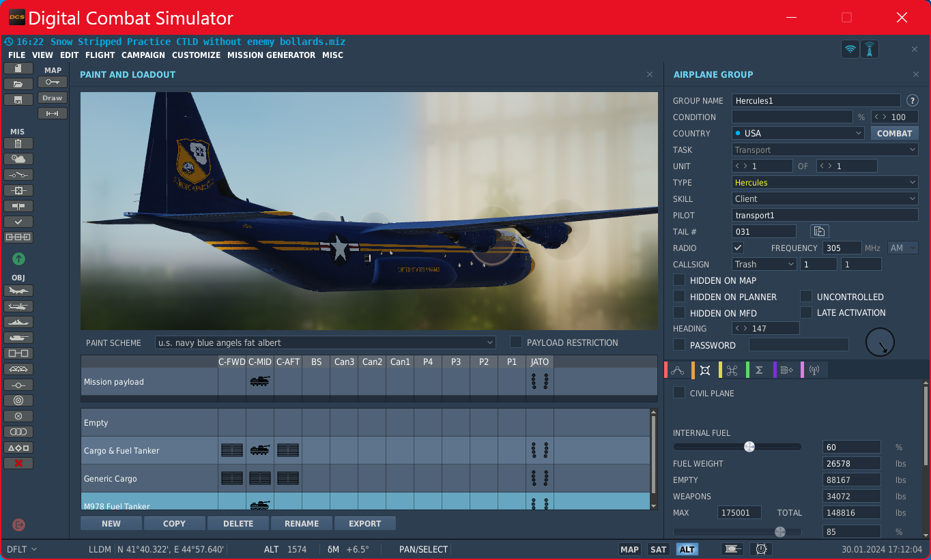931x560 pixels.
Task: Open the MISSION GENERATOR menu
Action: [272, 55]
